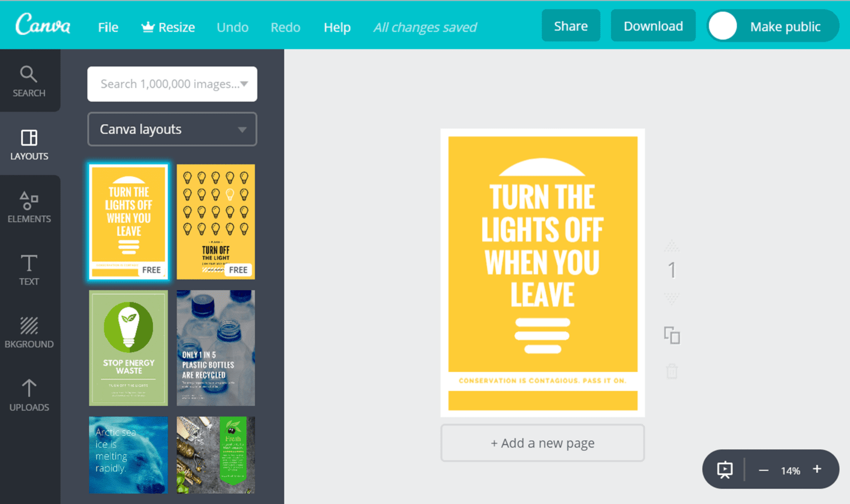Open the Help menu
The image size is (850, 504).
(x=337, y=27)
